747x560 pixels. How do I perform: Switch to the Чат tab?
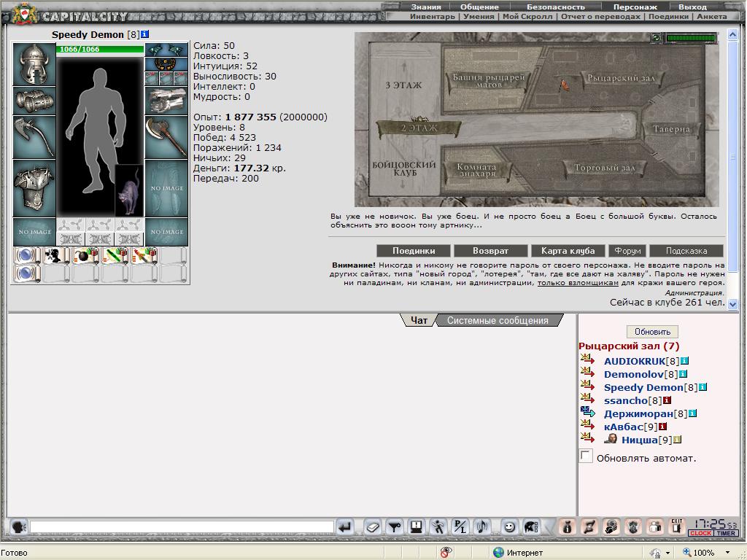point(419,321)
